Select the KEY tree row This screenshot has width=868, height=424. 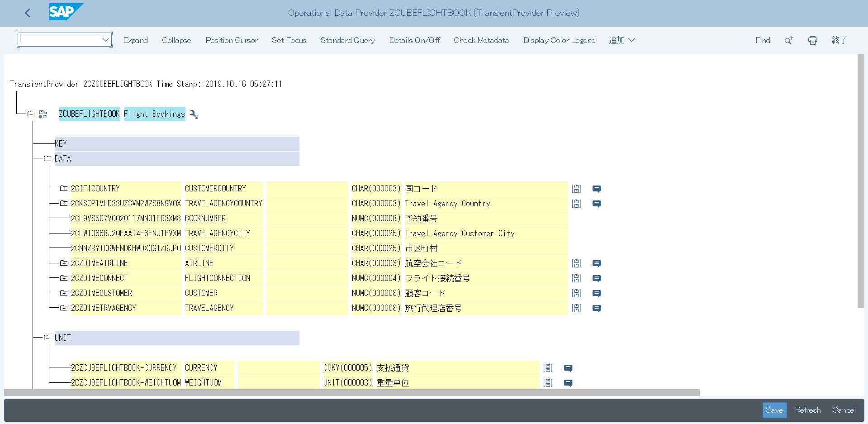click(x=177, y=143)
